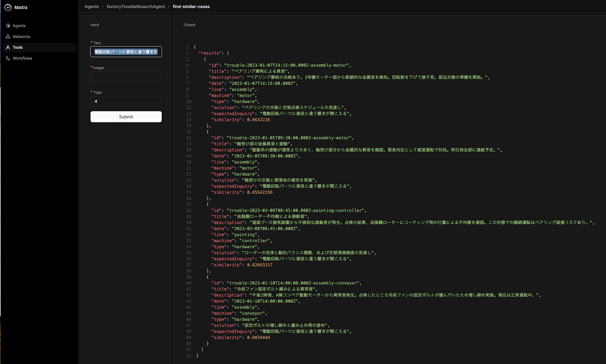Select the Tools sidebar item
The width and height of the screenshot is (606, 364).
39,48
